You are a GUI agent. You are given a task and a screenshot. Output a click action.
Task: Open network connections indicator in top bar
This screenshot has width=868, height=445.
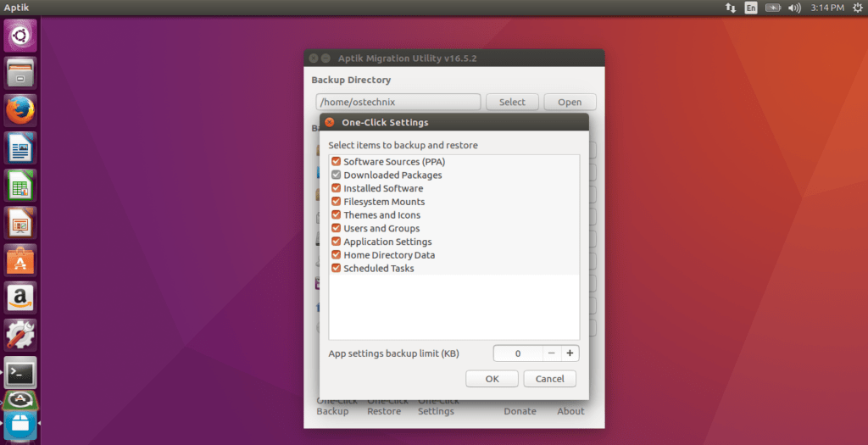(x=731, y=8)
